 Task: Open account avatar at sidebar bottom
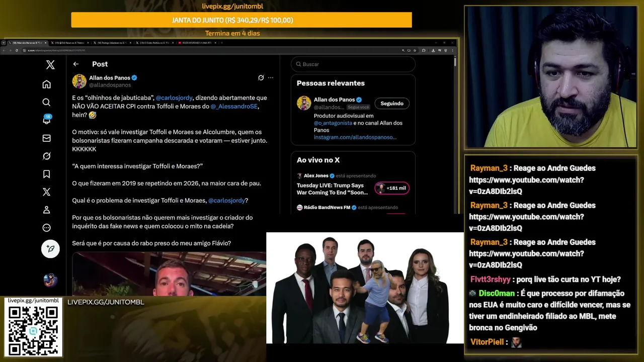[50, 280]
